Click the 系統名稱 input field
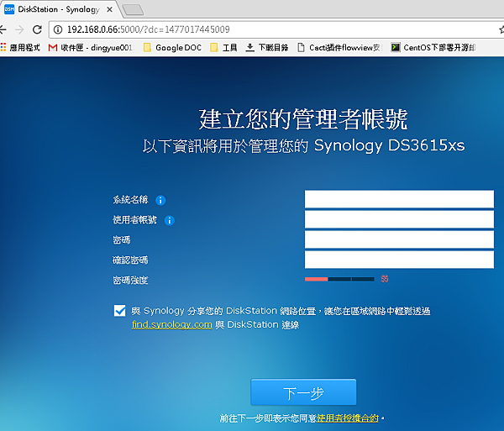 point(399,199)
